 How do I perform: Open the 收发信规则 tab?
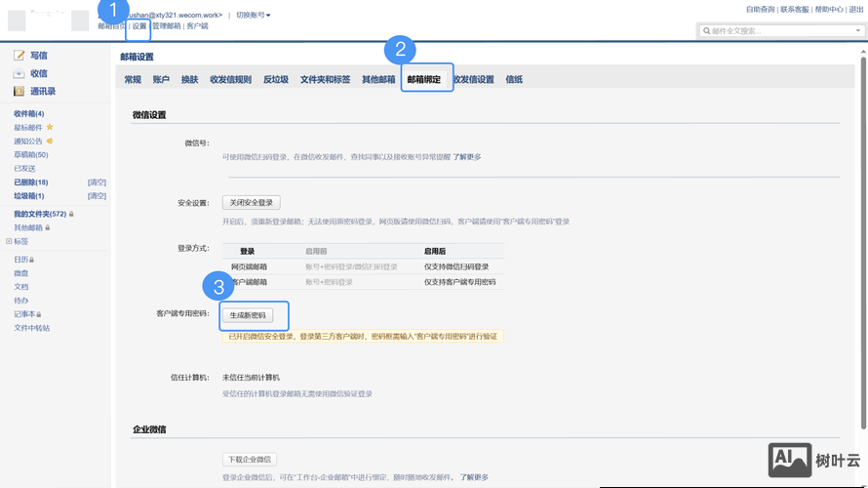tap(230, 79)
